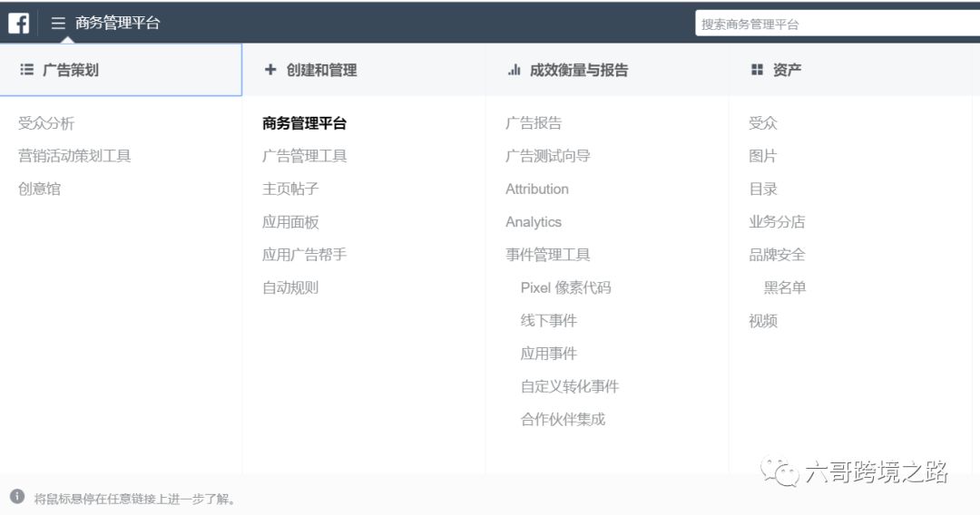Click the info icon in the footer

17,497
